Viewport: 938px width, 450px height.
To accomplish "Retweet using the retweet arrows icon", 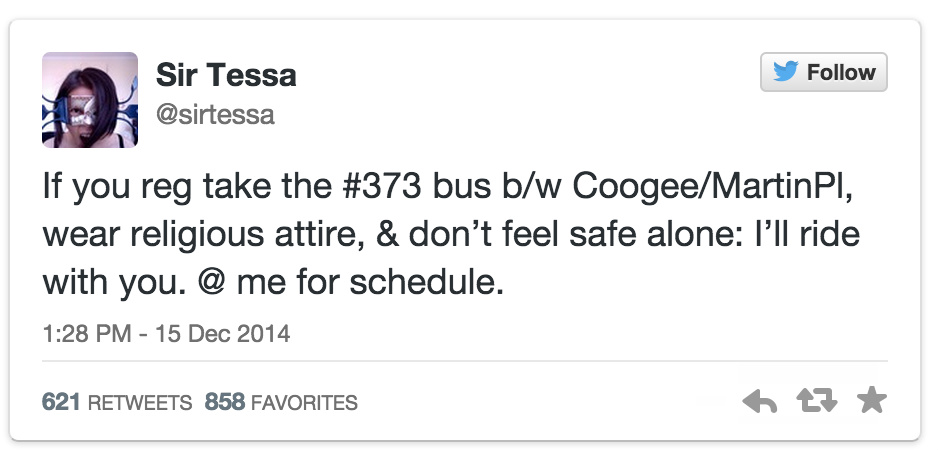I will click(x=817, y=402).
